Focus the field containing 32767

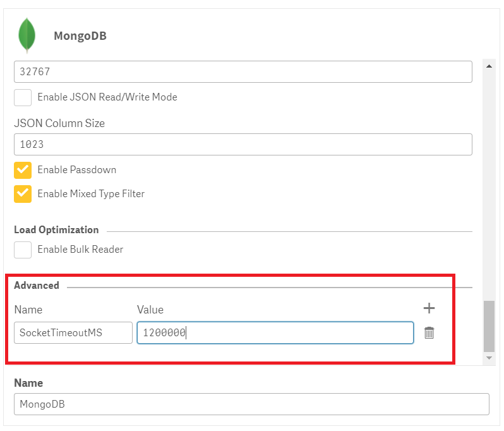click(x=243, y=71)
